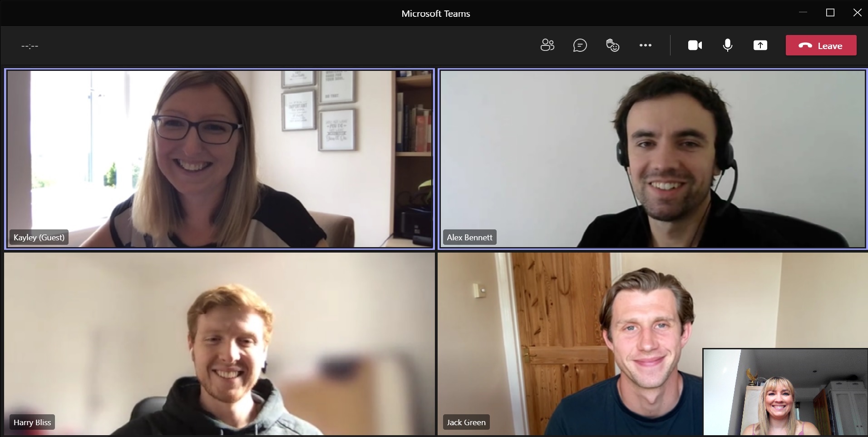Maximize the Microsoft Teams window

pos(830,13)
